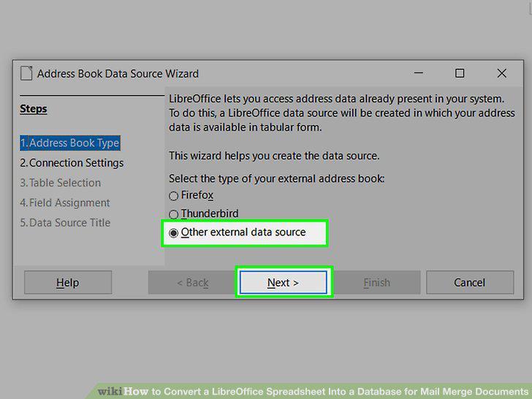The image size is (532, 399).
Task: Click the document icon in the wizard title bar
Action: (26, 73)
